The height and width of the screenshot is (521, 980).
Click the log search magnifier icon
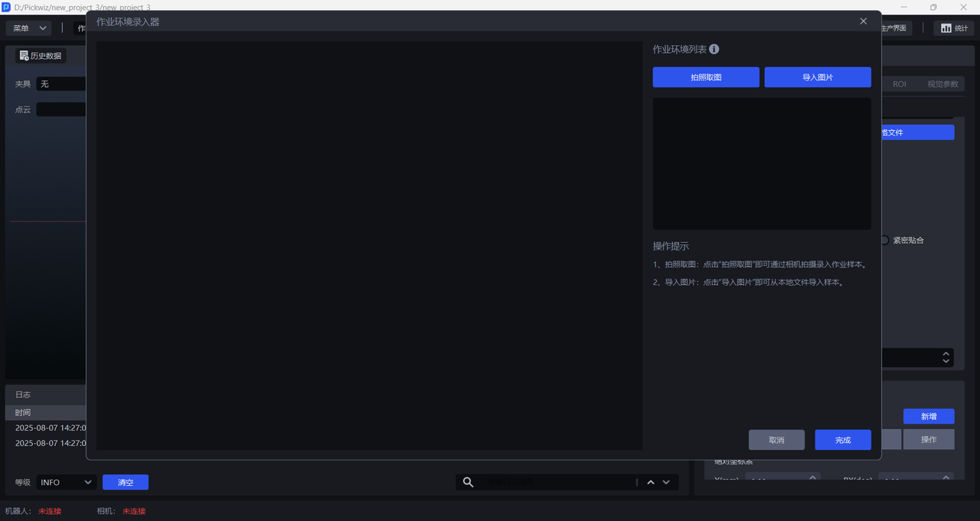click(x=469, y=482)
